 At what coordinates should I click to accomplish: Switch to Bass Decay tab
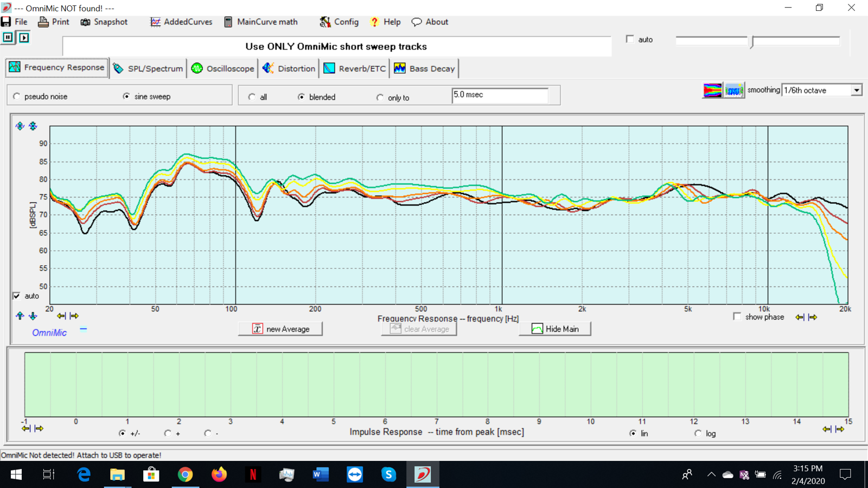[425, 68]
